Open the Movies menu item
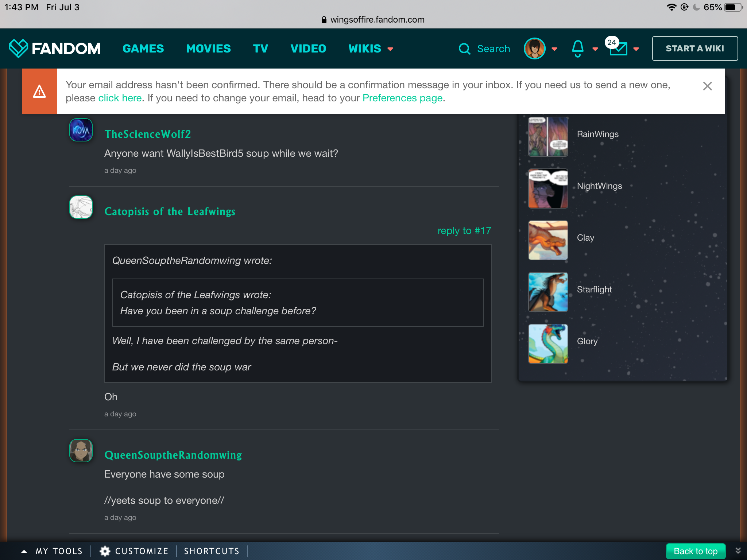The height and width of the screenshot is (560, 747). [208, 48]
